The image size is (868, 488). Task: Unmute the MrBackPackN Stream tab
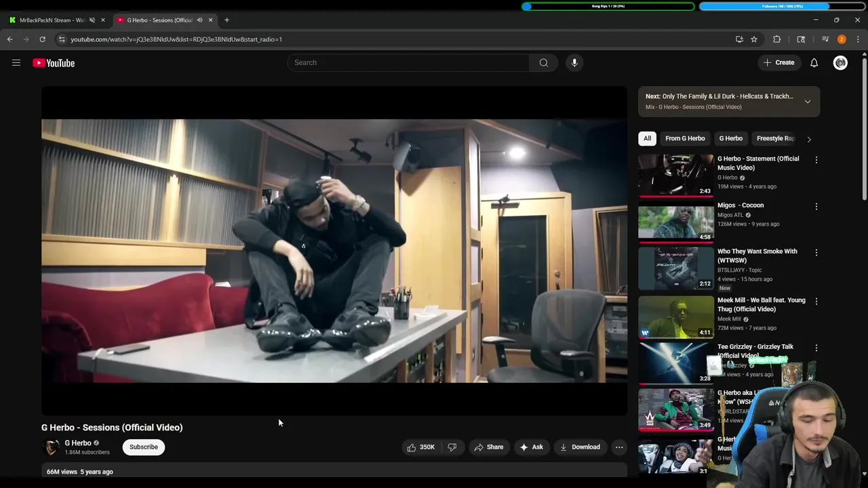[92, 20]
